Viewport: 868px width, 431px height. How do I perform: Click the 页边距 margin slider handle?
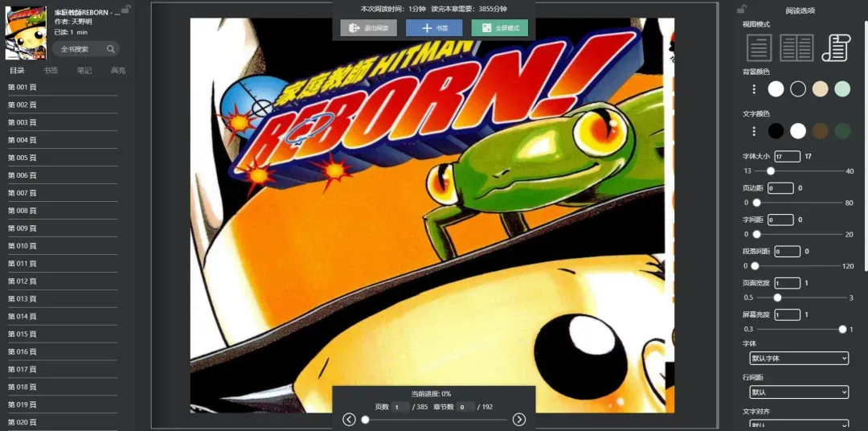click(x=757, y=203)
